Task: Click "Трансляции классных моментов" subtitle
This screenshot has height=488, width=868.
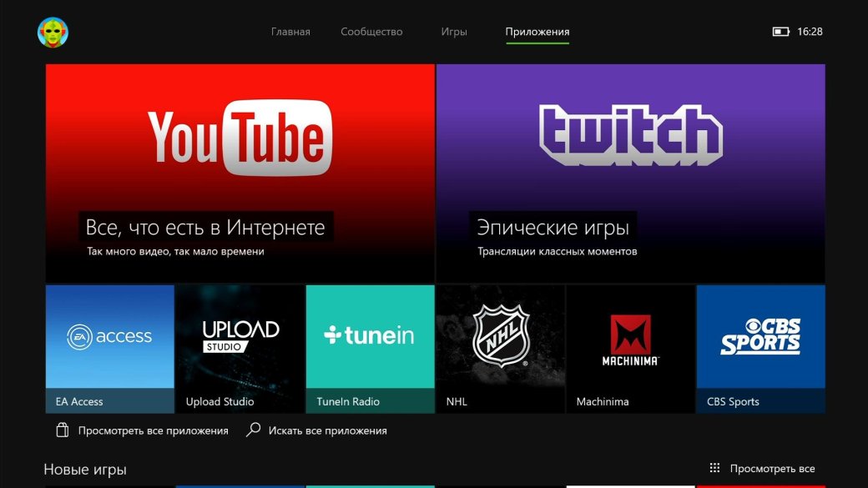Action: (558, 251)
